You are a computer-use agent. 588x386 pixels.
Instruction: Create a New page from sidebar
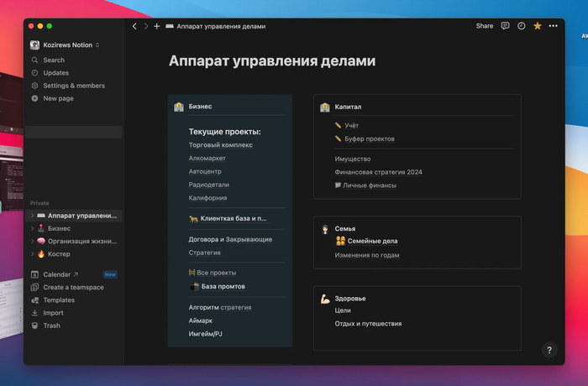tap(58, 98)
